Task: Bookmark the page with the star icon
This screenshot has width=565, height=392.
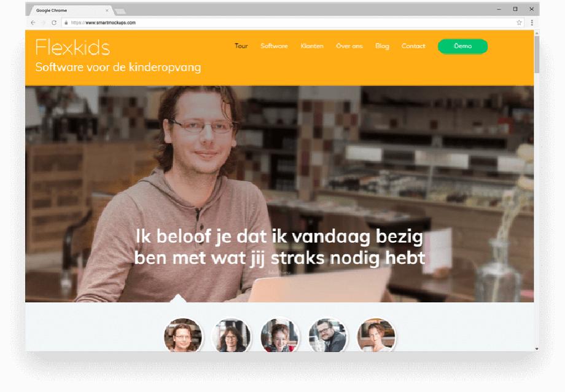Action: click(519, 22)
